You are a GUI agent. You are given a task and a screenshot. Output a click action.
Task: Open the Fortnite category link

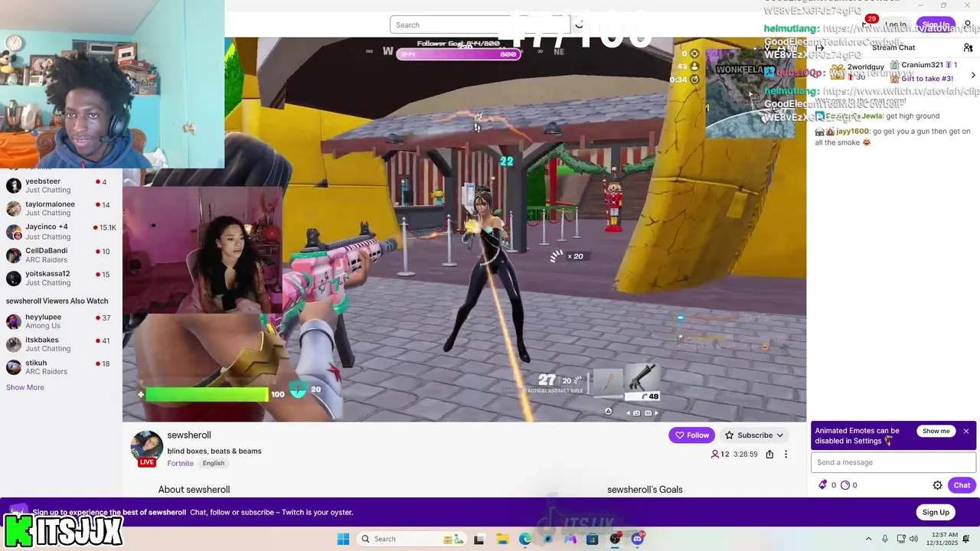point(180,463)
